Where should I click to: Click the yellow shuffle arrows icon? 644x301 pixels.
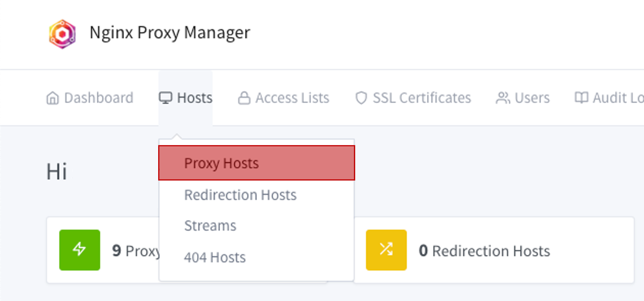tap(386, 250)
